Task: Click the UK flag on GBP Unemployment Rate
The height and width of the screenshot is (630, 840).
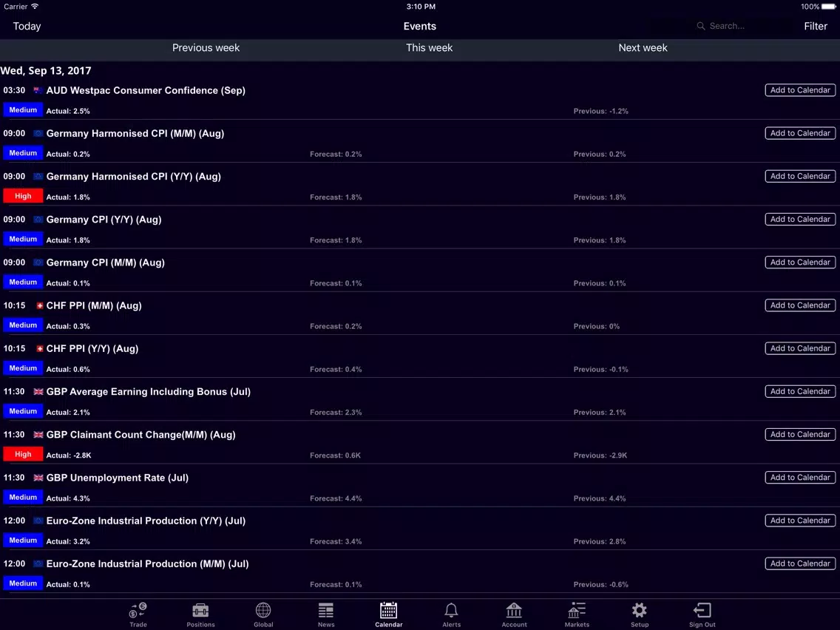Action: [x=38, y=478]
